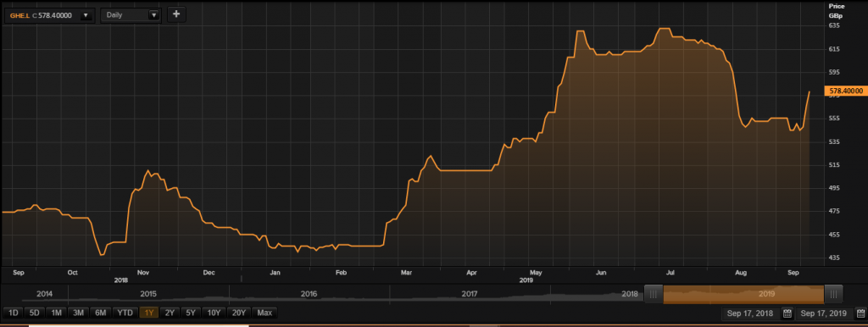Select the 1D range button

pos(14,313)
